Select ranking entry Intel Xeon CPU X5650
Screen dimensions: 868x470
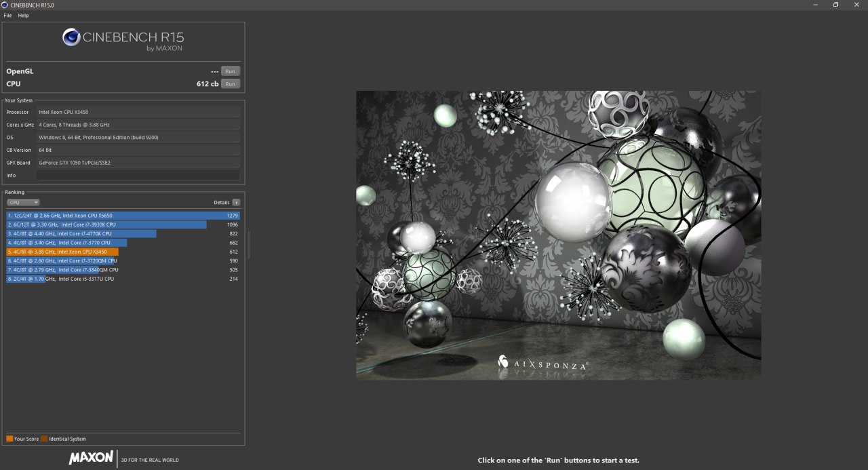pos(123,216)
